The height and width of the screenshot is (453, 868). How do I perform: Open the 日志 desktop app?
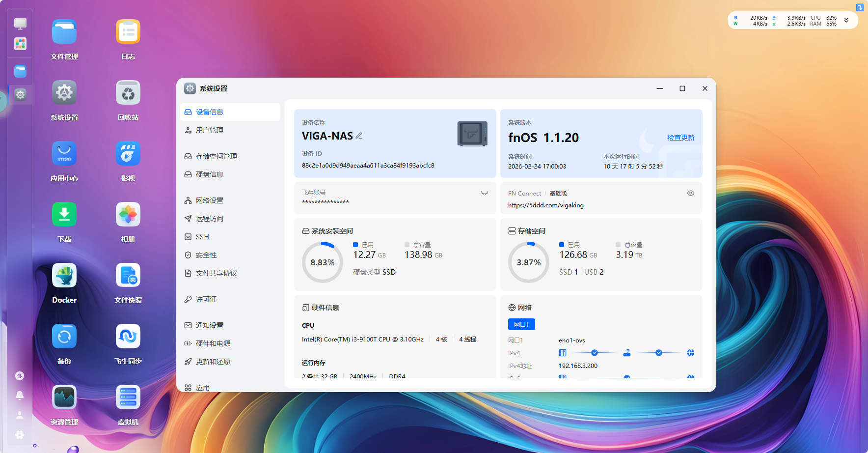coord(128,32)
